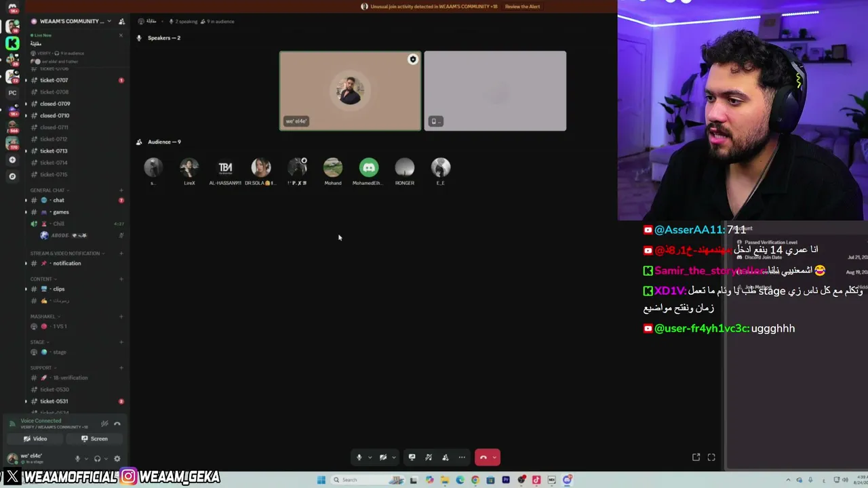Click the red leave stage button
This screenshot has width=868, height=488.
tap(483, 457)
